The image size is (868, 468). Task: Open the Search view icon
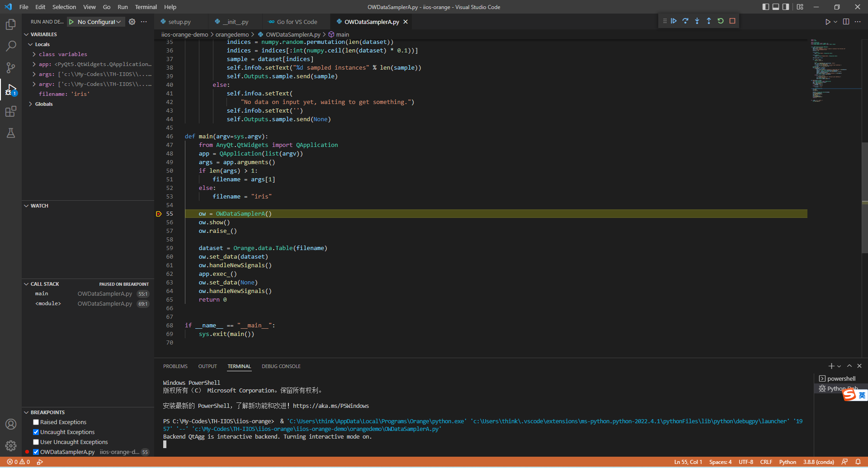11,46
